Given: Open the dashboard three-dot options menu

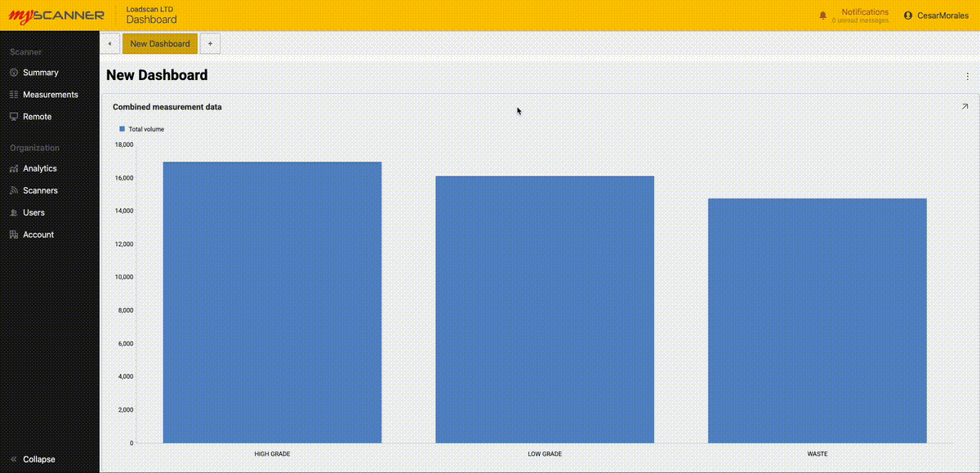Looking at the screenshot, I should (968, 76).
